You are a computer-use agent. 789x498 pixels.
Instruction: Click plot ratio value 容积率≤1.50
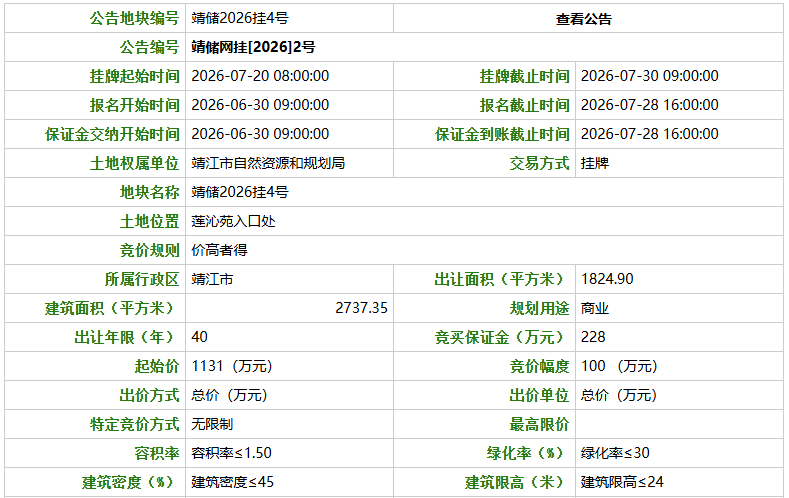point(231,453)
